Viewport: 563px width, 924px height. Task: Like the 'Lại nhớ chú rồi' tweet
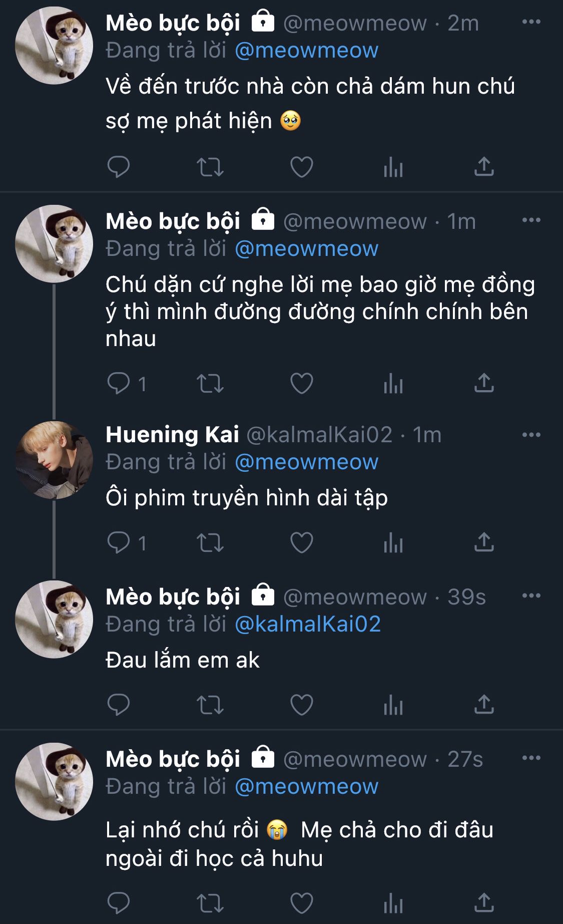pos(302,903)
